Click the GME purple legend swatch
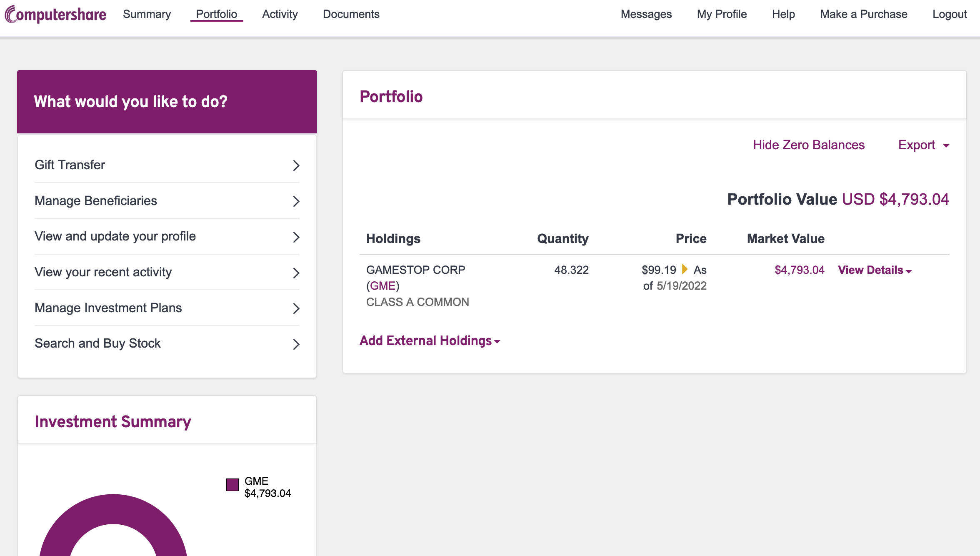The width and height of the screenshot is (980, 556). click(232, 485)
